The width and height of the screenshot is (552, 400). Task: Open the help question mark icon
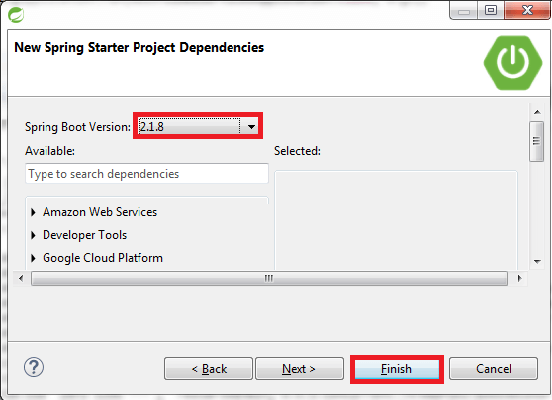(x=34, y=368)
